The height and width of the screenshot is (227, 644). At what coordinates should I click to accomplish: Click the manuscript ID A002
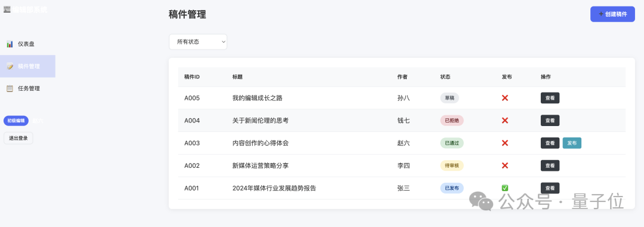[x=192, y=165]
